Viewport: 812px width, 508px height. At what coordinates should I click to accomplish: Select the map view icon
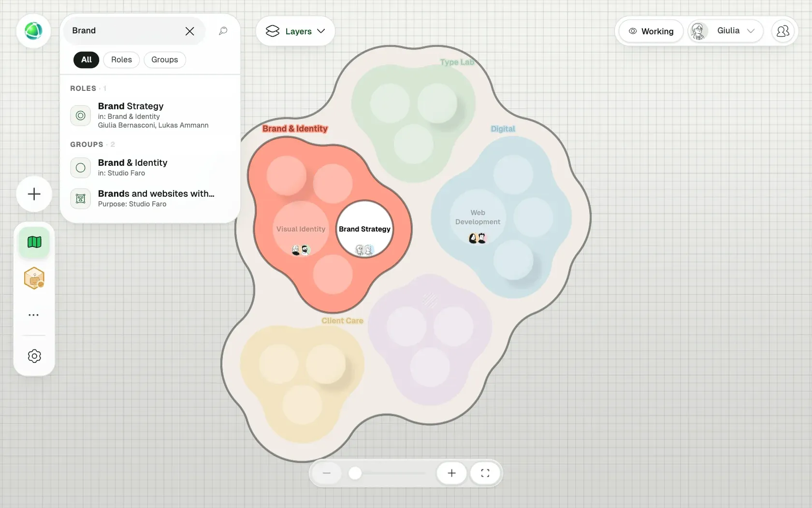34,242
